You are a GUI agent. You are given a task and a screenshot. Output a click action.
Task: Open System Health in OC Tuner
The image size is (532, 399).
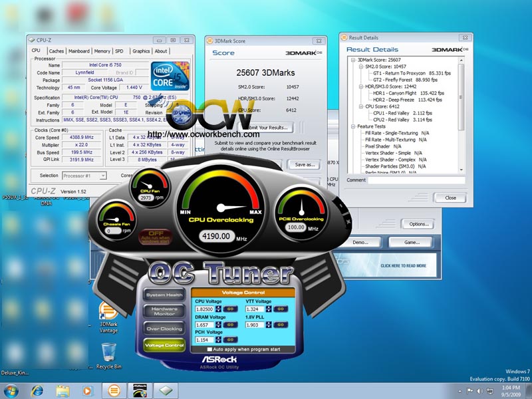tap(164, 295)
